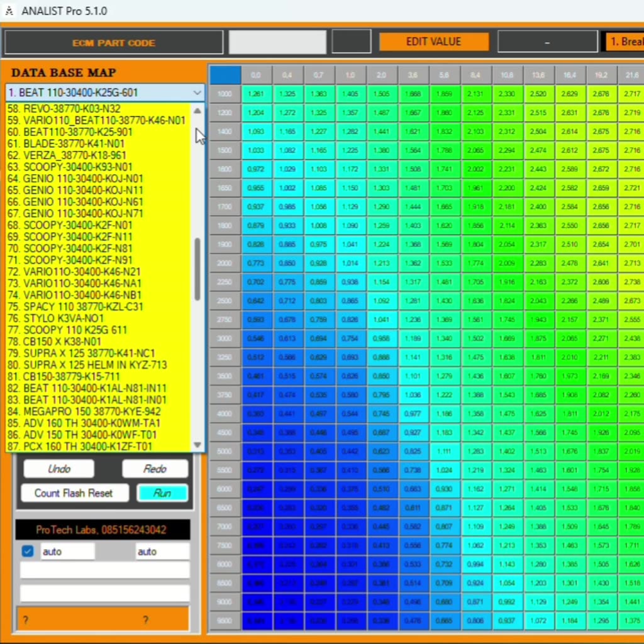Select 65. GENIO 110-30400-KOJ-N11

[x=97, y=190]
